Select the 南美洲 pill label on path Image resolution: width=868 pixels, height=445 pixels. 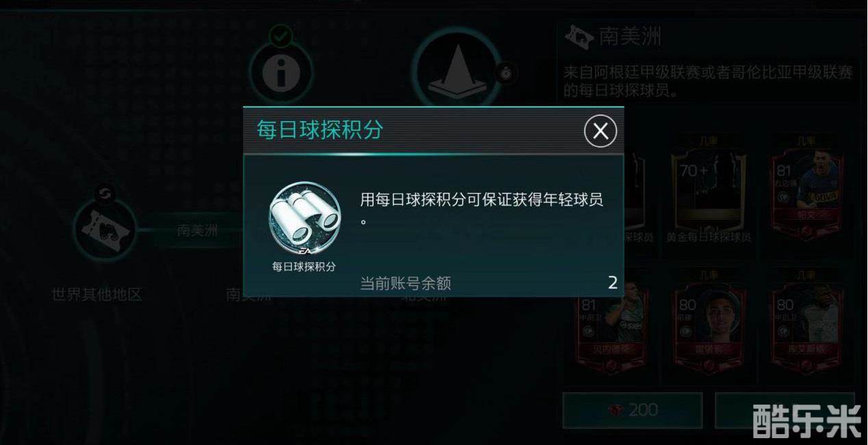(x=197, y=231)
